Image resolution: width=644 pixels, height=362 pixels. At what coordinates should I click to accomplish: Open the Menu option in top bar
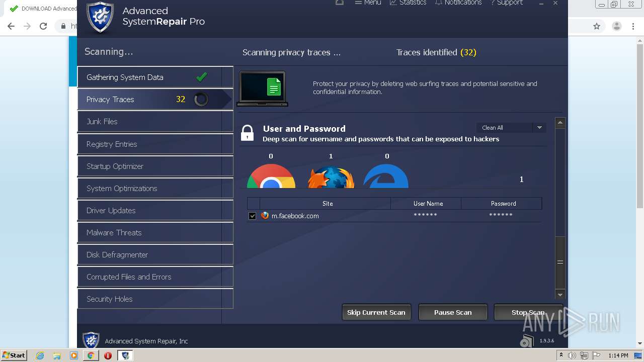[x=368, y=3]
